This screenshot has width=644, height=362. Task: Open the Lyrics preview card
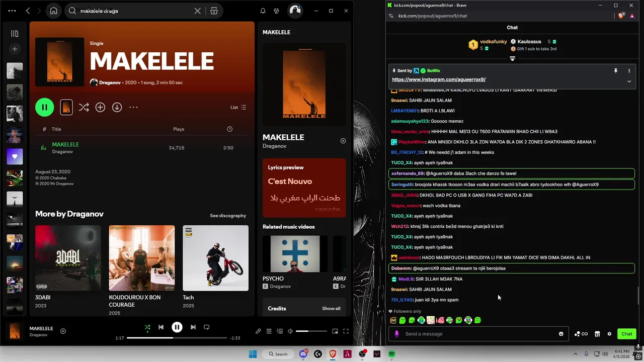pyautogui.click(x=304, y=188)
